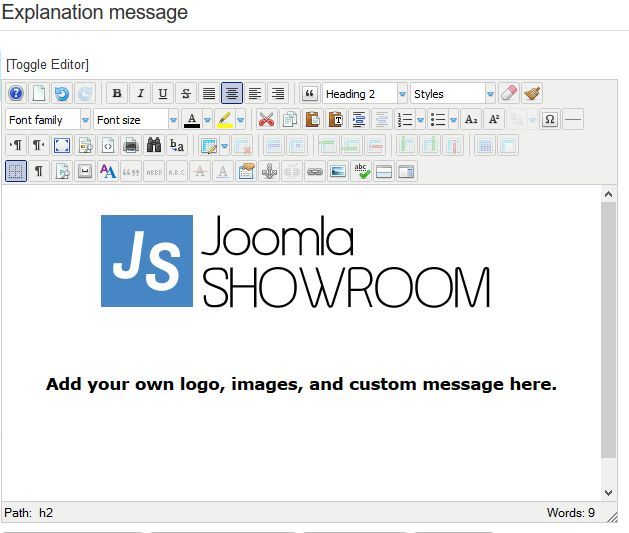Viewport: 629px width, 533px height.
Task: Insert a horizontal rule
Action: [572, 120]
